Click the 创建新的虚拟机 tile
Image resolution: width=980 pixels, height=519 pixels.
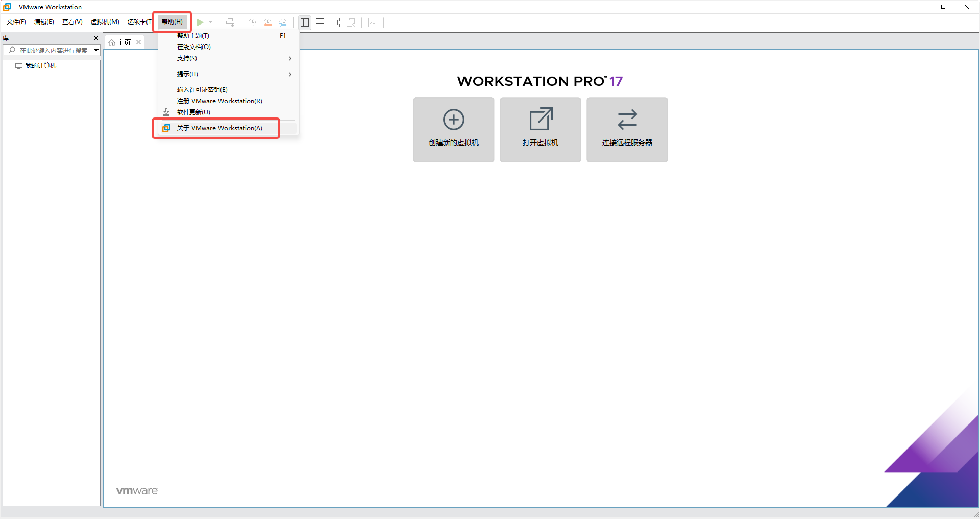pyautogui.click(x=454, y=130)
